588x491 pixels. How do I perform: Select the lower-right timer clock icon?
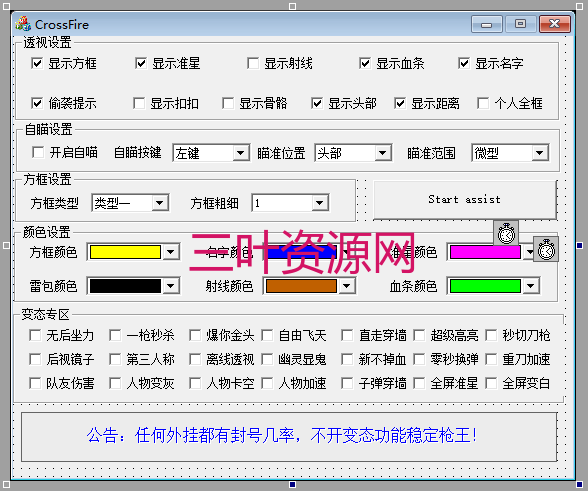(x=546, y=249)
